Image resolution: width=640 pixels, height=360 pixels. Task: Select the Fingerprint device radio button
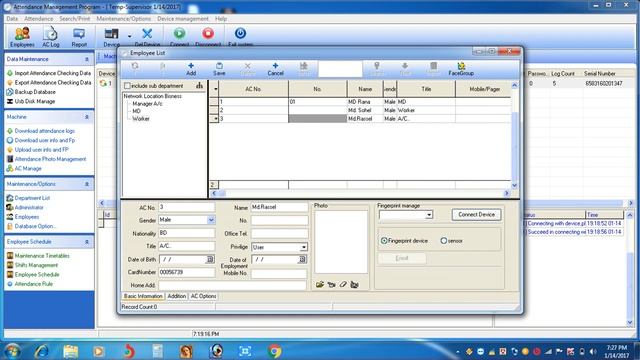(x=384, y=241)
